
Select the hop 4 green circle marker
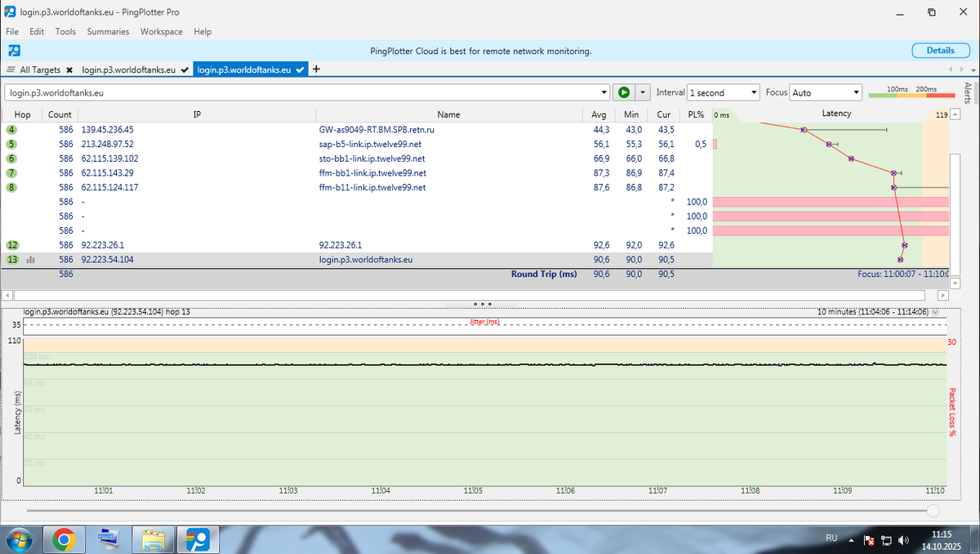(11, 130)
